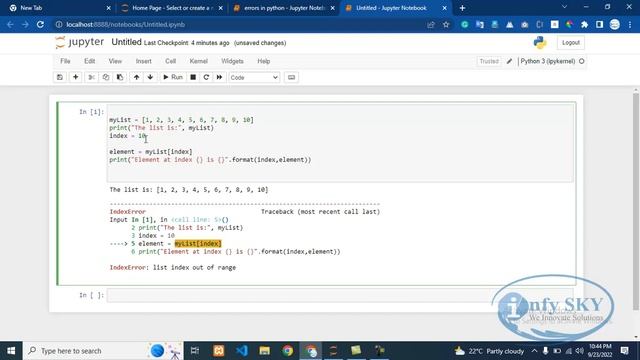
Task: Switch to the New Tab browser tab
Action: click(60, 8)
